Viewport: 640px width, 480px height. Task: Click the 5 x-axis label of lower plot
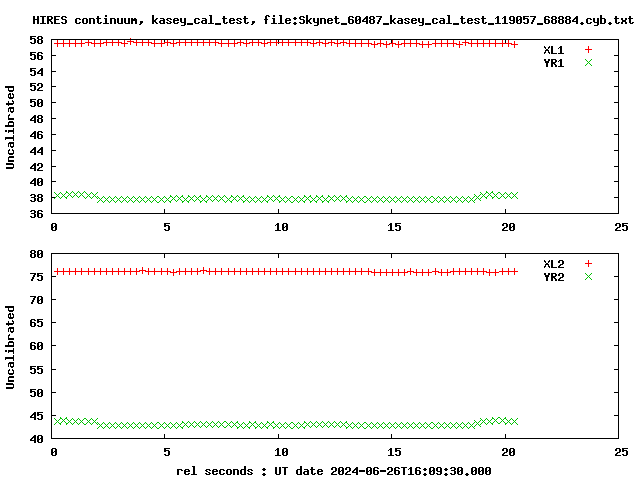tap(167, 452)
